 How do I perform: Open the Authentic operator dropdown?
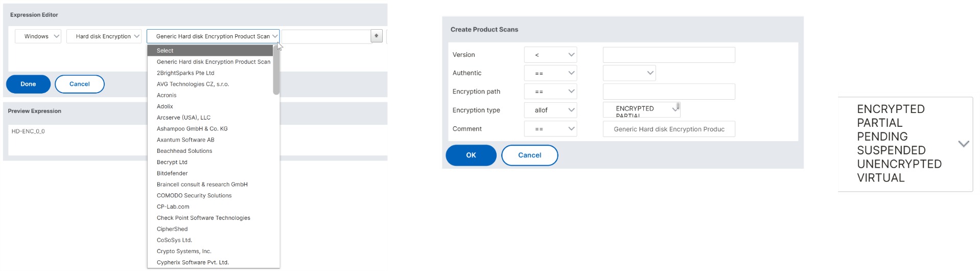pyautogui.click(x=550, y=73)
